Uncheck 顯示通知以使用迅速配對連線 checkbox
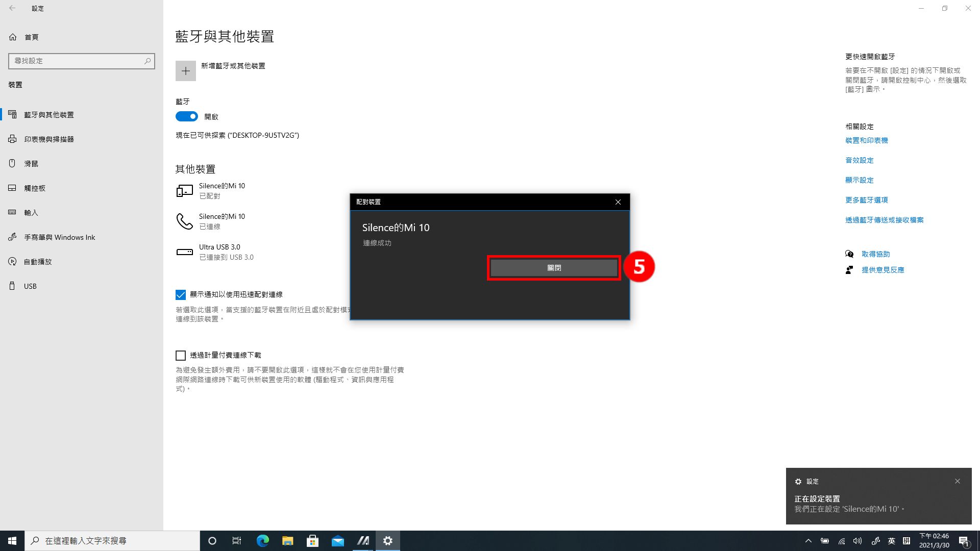Image resolution: width=980 pixels, height=551 pixels. (x=181, y=295)
